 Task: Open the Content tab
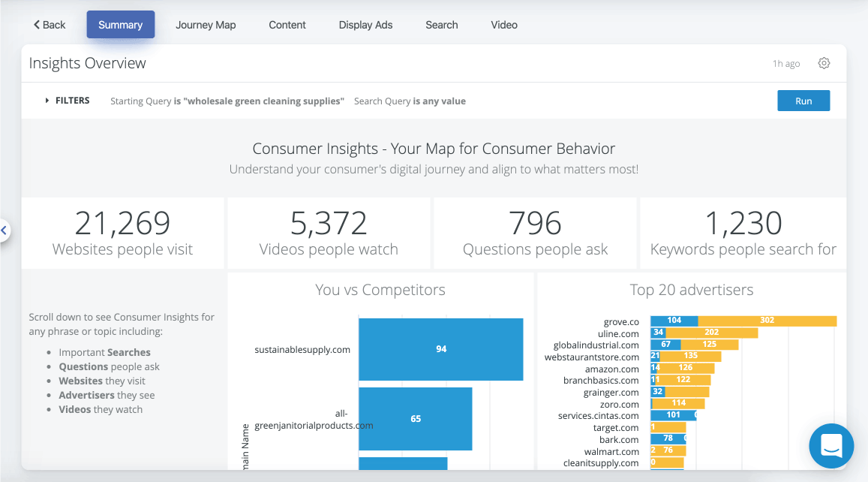pyautogui.click(x=287, y=25)
